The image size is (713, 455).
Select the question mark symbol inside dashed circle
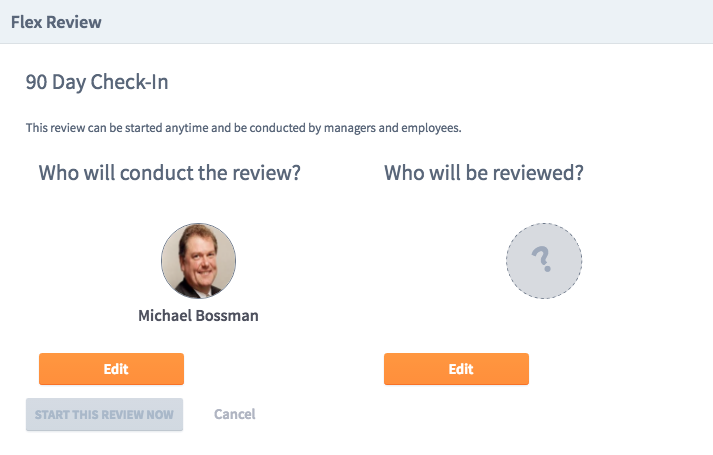coord(542,259)
